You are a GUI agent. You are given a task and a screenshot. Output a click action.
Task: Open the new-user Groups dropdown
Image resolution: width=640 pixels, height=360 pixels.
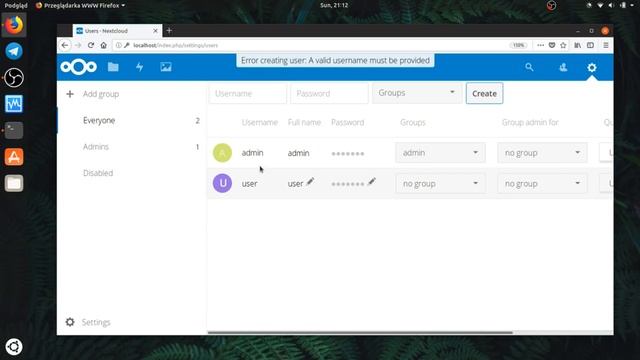tap(417, 93)
